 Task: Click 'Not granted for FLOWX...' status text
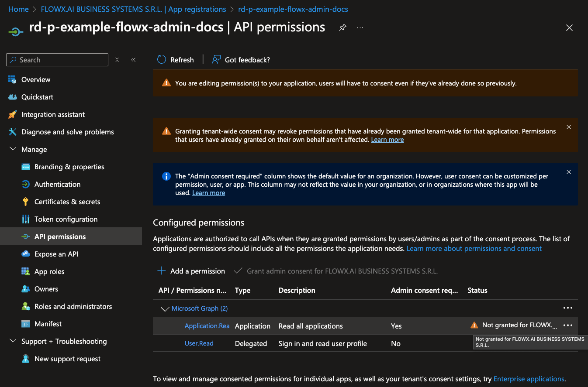click(x=520, y=325)
